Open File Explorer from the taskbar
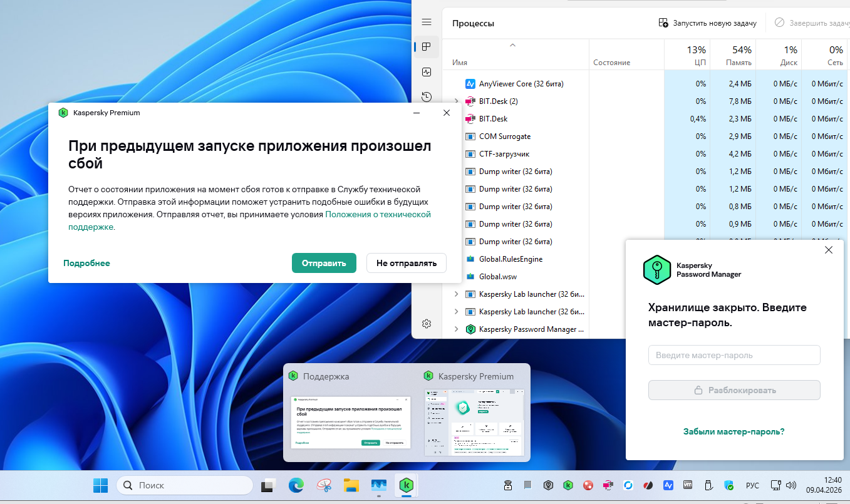 [x=351, y=485]
